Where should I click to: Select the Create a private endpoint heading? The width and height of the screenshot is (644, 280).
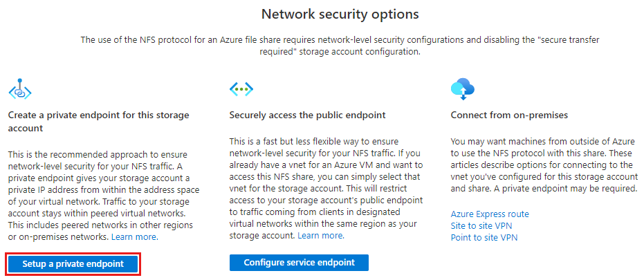[x=98, y=122]
